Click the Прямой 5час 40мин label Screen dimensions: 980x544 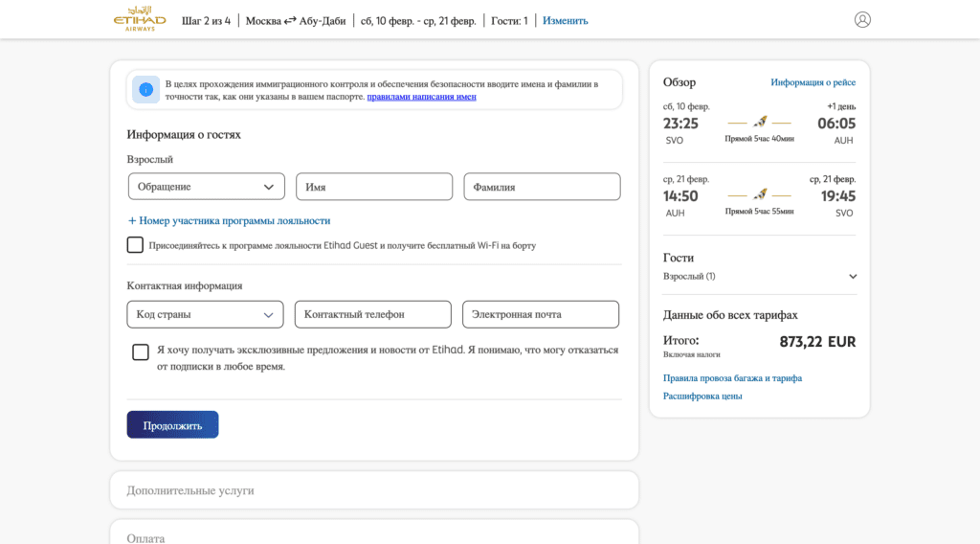coord(759,139)
